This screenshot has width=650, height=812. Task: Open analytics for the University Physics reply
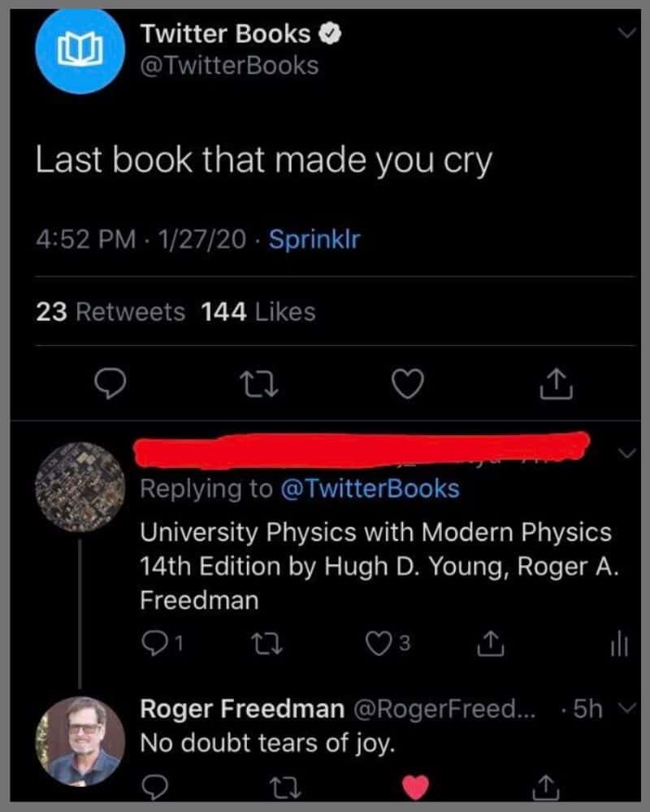(x=617, y=645)
